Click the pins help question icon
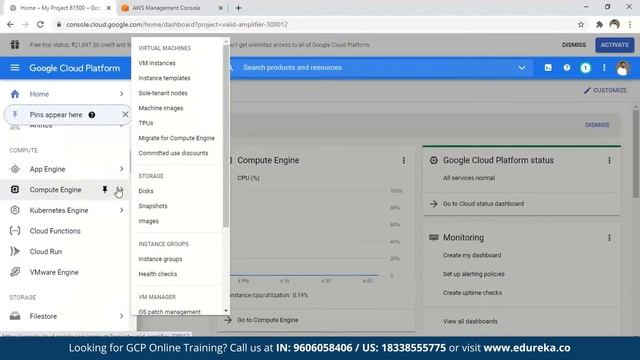 click(92, 115)
